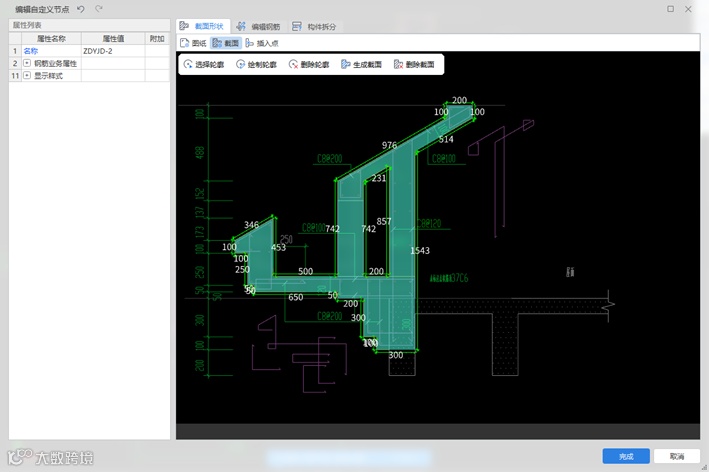Expand the 显示样式 property group

coord(27,75)
